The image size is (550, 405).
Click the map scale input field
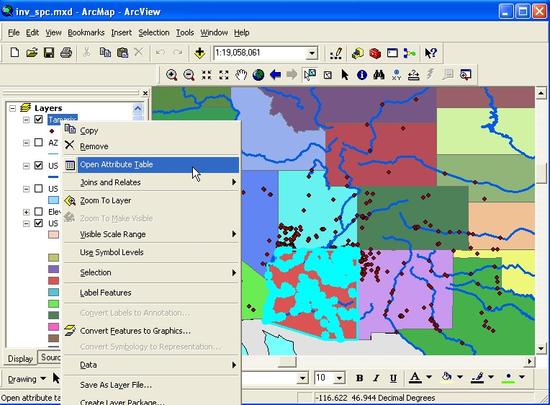click(x=260, y=53)
